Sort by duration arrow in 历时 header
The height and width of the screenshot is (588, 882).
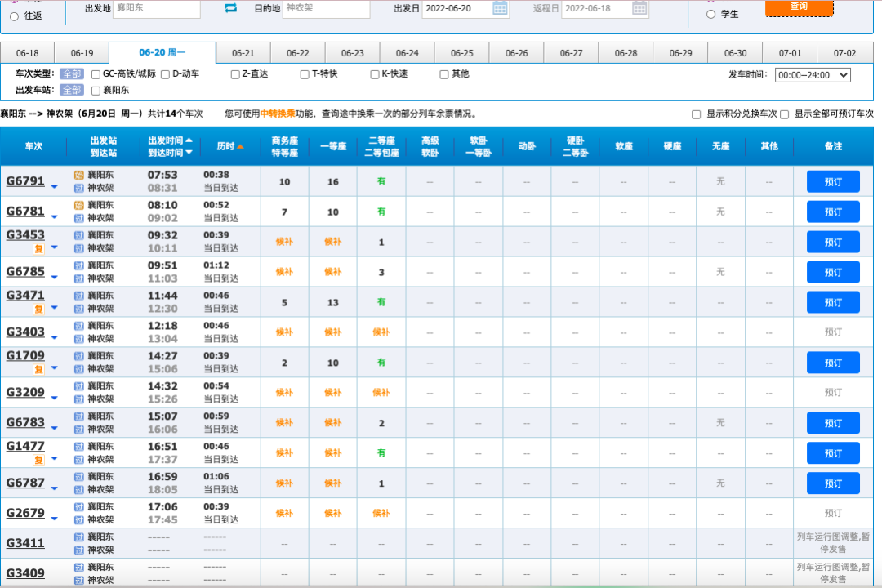click(x=240, y=146)
